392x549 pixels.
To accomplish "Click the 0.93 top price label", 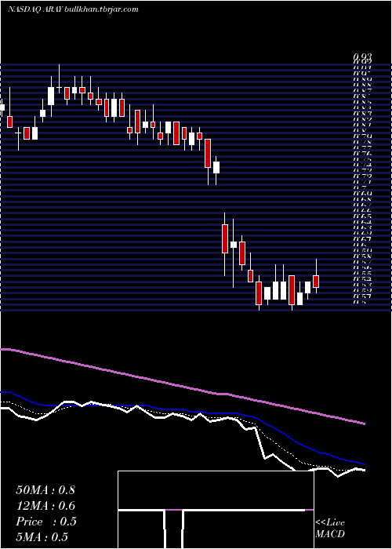I will [362, 57].
